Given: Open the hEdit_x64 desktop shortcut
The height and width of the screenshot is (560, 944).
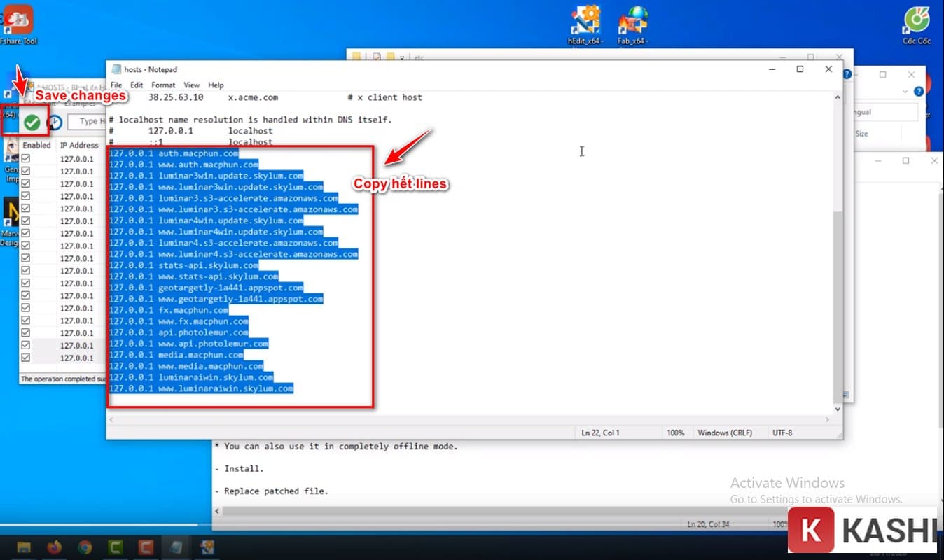Looking at the screenshot, I should 585,24.
